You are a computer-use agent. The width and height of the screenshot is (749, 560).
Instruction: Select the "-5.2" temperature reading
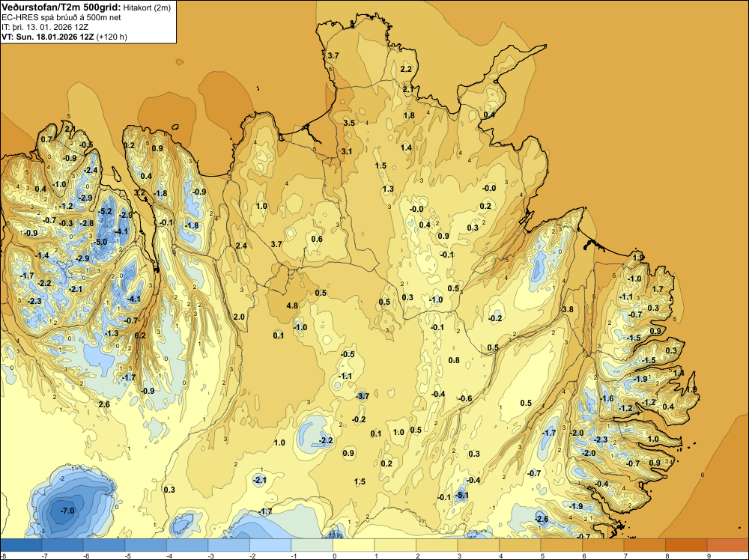[105, 211]
